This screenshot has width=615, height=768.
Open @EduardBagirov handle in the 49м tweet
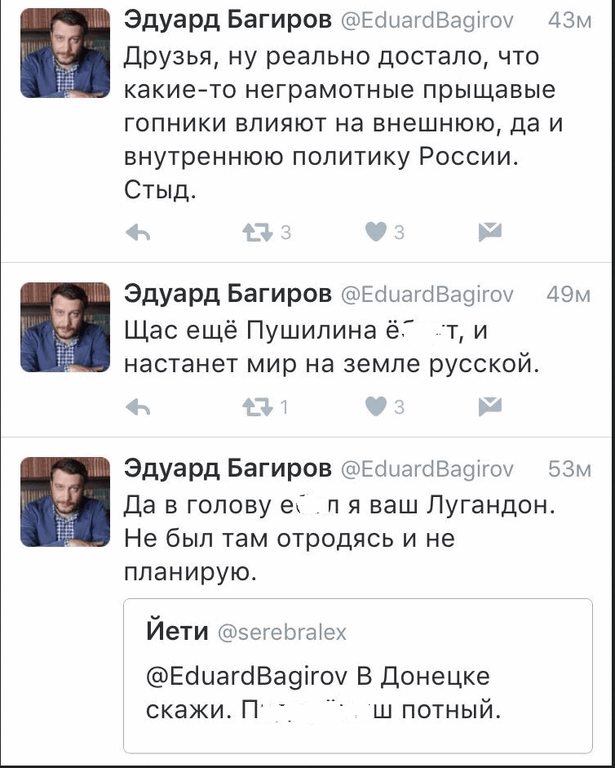[426, 295]
